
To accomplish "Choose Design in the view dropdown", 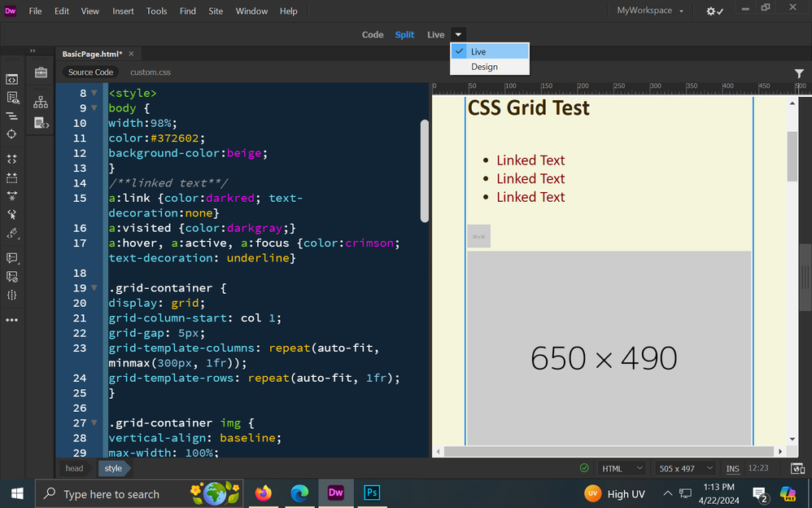I will point(490,67).
